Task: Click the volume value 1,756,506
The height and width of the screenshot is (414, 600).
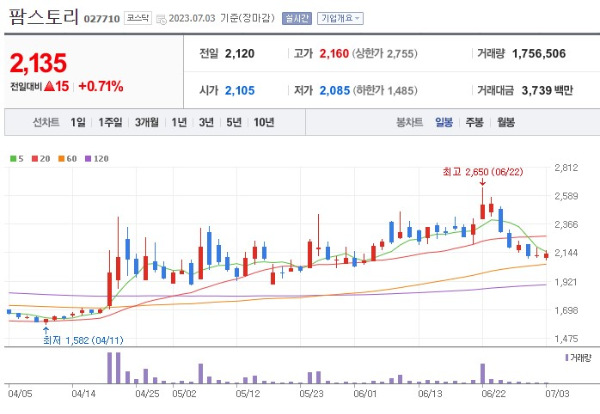Action: (x=539, y=54)
